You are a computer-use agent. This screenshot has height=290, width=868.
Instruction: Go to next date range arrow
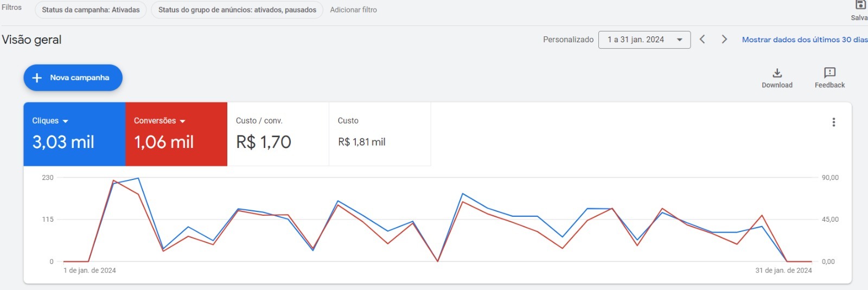coord(724,39)
